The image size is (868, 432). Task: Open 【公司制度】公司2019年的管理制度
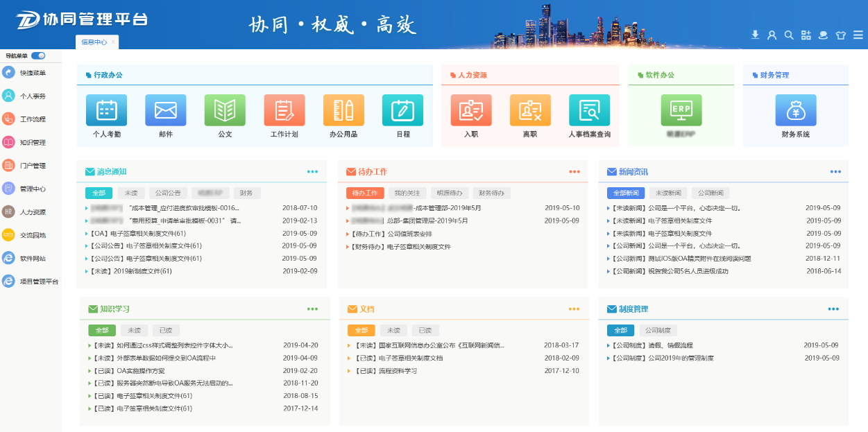point(663,358)
